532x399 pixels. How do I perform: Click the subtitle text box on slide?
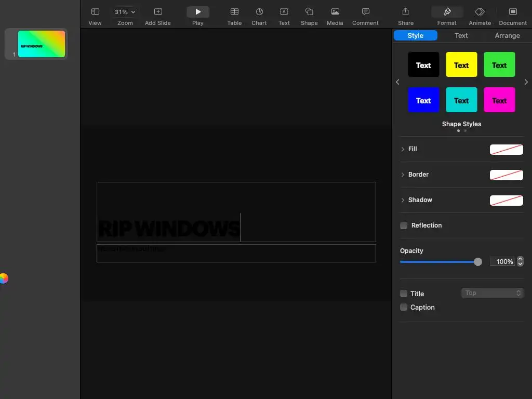[x=236, y=253]
